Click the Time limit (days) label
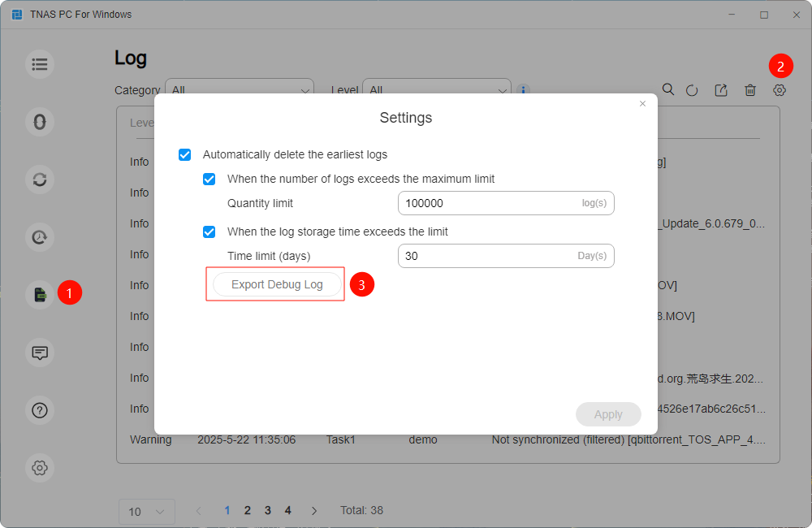Screen dimensions: 812x528 269,256
